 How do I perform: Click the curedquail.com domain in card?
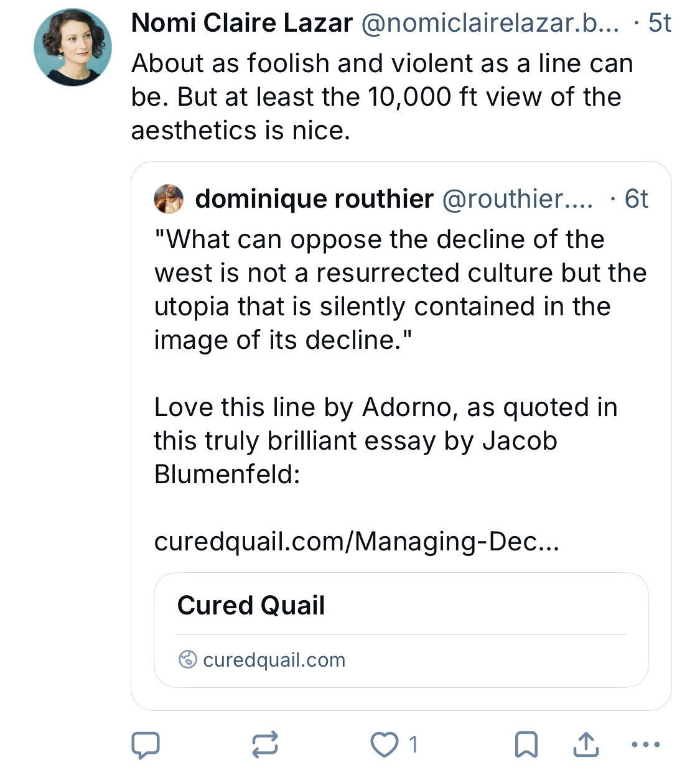coord(274,660)
